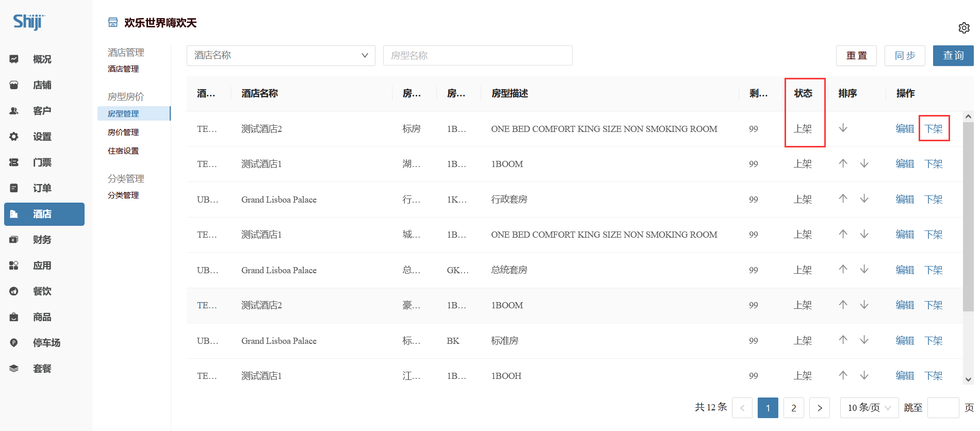Open 房价管理 submenu item
Viewport: 980px width, 431px height.
(123, 132)
